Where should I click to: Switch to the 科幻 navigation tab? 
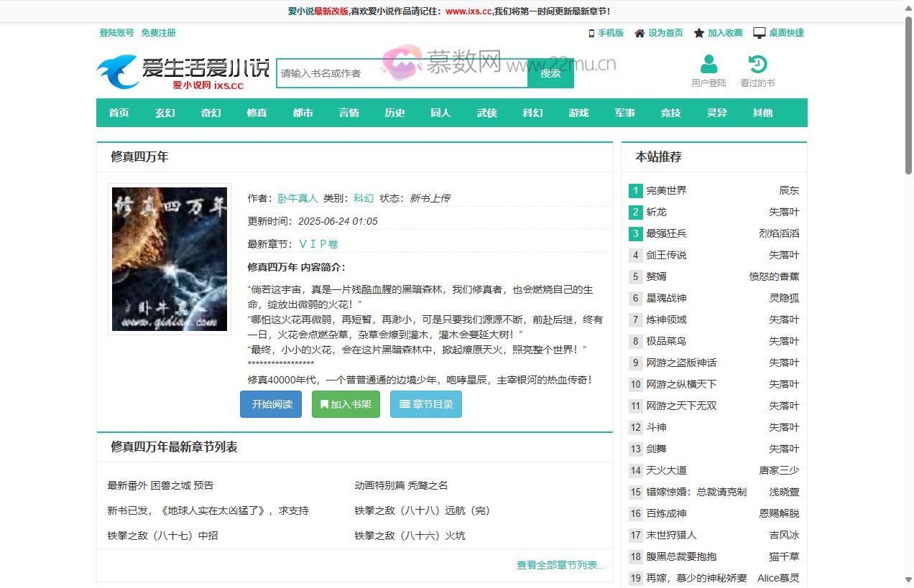click(x=532, y=113)
